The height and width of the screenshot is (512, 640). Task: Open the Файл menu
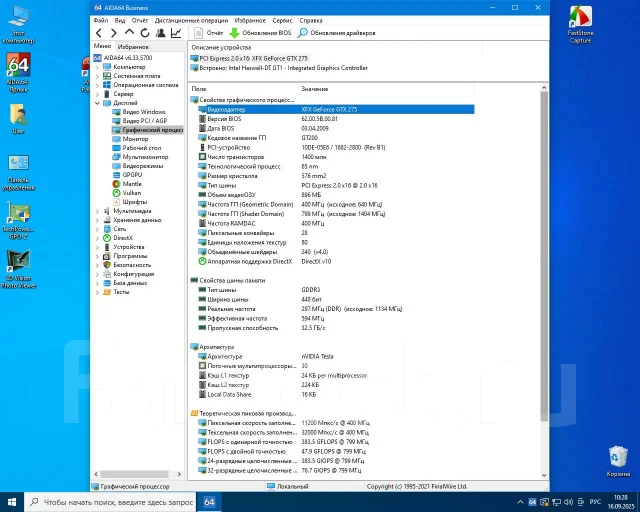[x=101, y=20]
